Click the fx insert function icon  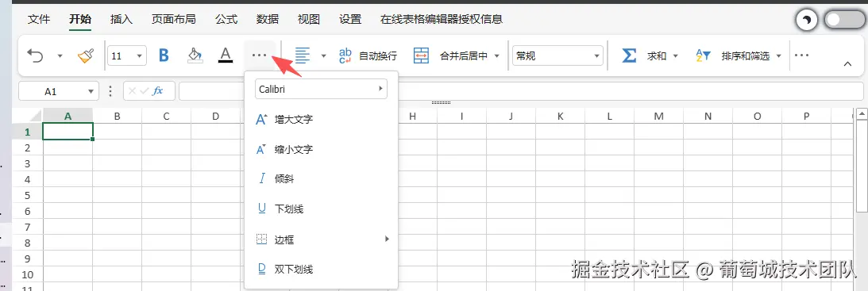click(158, 90)
